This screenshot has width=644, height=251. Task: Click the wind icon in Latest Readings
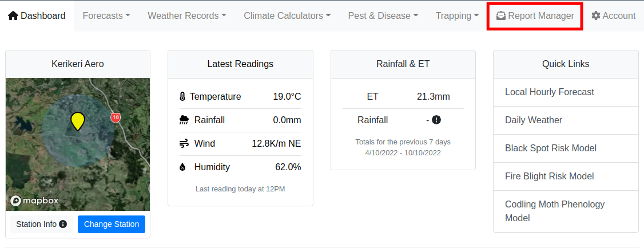pyautogui.click(x=184, y=144)
